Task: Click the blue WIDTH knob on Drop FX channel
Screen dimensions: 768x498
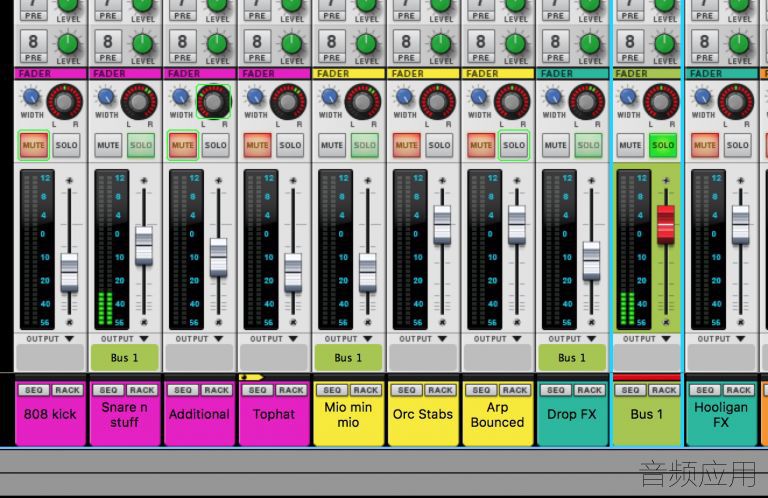Action: [x=553, y=97]
